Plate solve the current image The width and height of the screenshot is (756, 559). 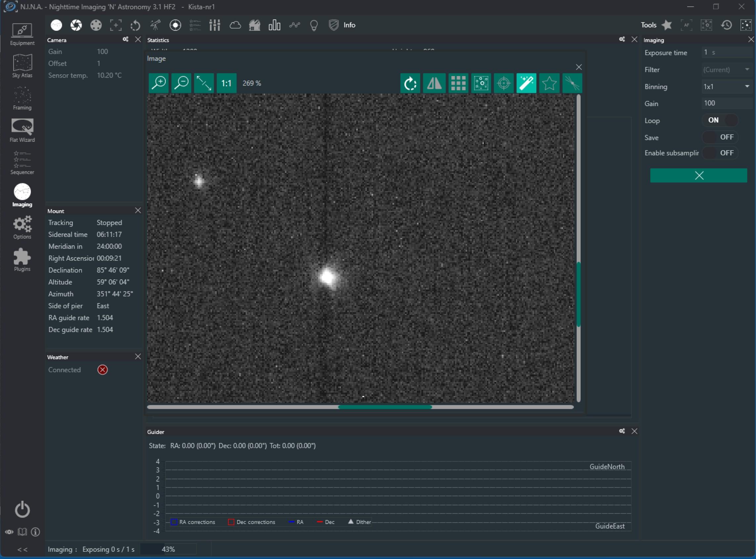coord(481,83)
